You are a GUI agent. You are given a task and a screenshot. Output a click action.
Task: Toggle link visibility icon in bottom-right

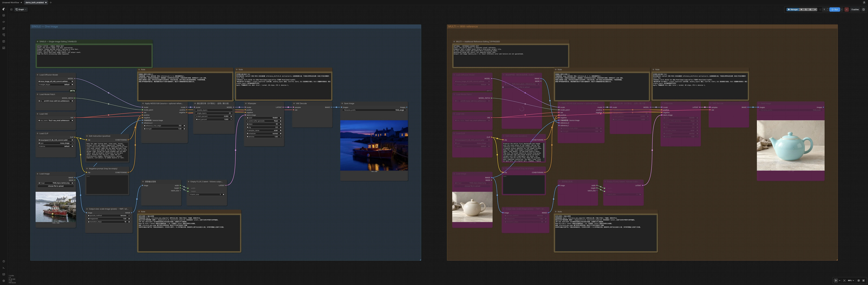click(864, 281)
